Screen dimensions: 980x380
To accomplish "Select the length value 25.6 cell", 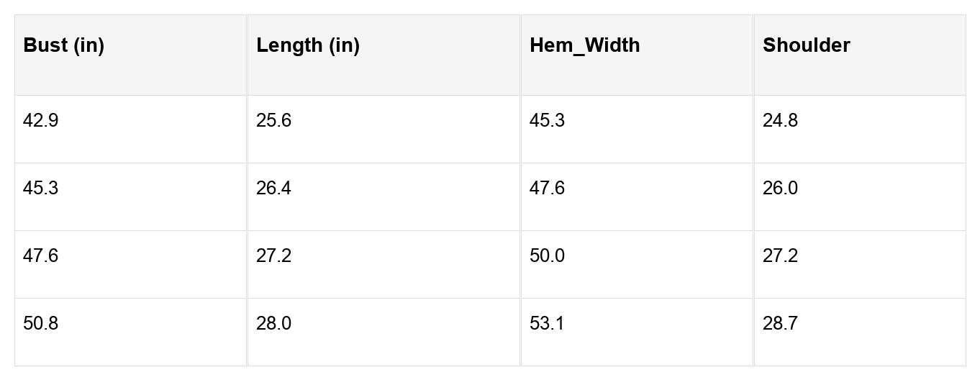I will (x=274, y=121).
